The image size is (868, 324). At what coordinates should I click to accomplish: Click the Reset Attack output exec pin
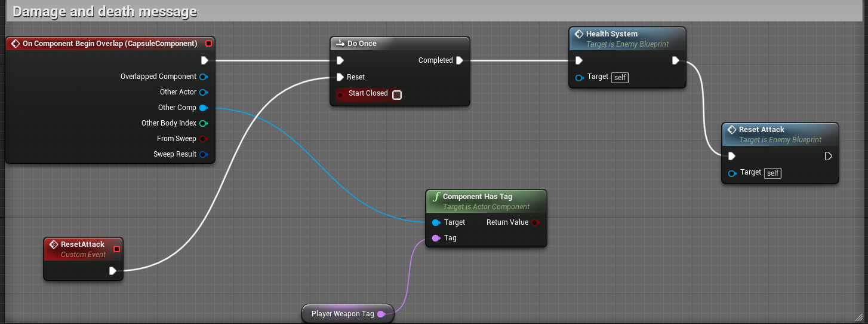(x=828, y=156)
